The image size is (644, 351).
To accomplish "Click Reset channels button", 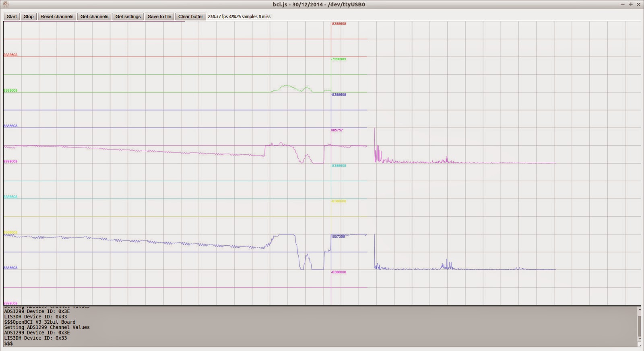I will pyautogui.click(x=57, y=16).
